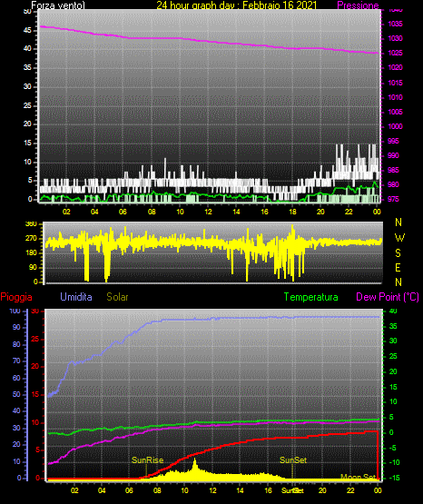The width and height of the screenshot is (423, 504).
Task: Click the E wind direction letter
Action: coord(398,267)
